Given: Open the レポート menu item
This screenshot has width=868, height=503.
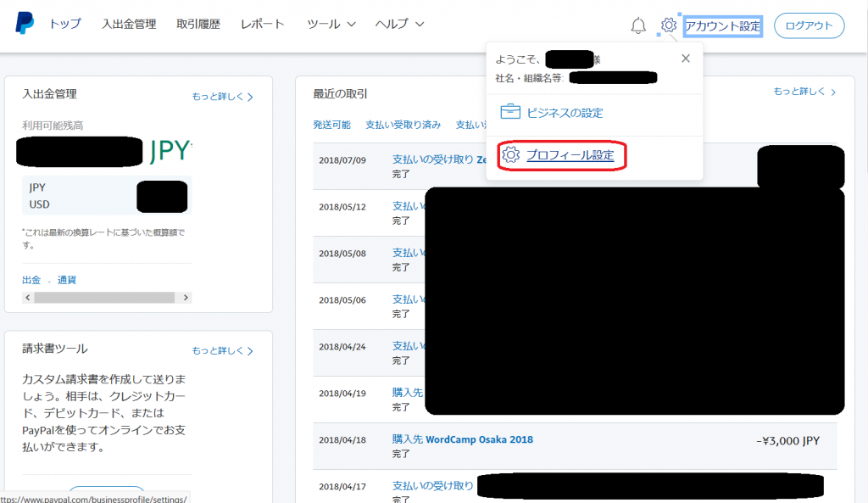Looking at the screenshot, I should pyautogui.click(x=263, y=25).
